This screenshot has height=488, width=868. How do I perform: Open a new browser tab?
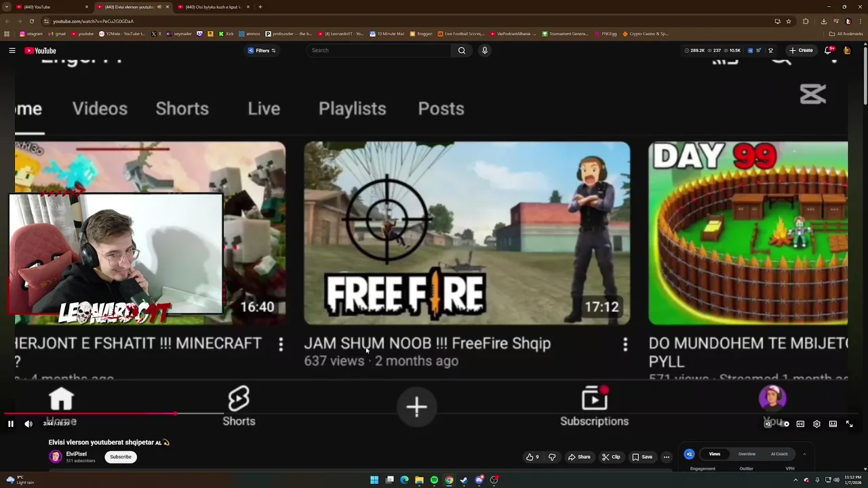(x=260, y=7)
